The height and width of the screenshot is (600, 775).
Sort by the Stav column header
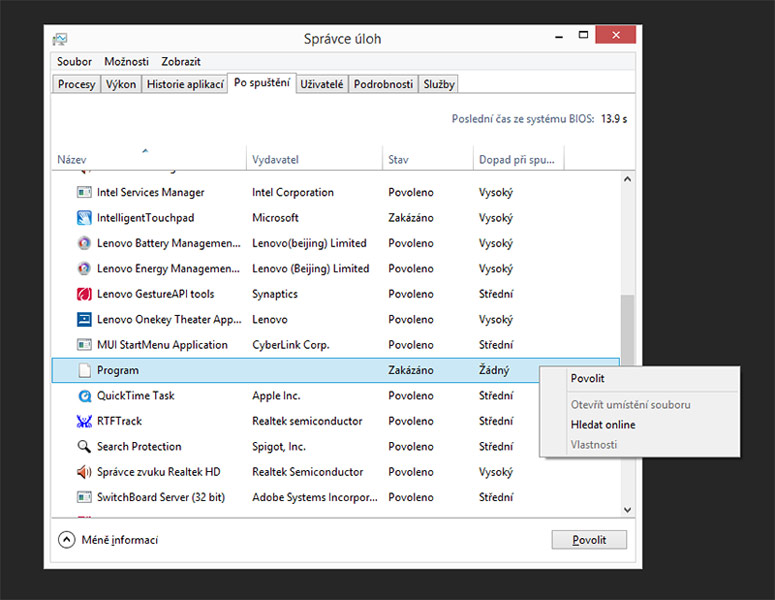pos(428,159)
